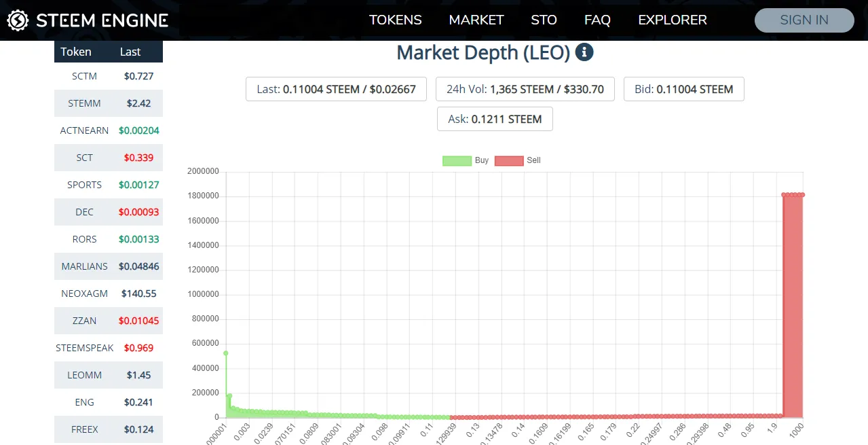
Task: Click the Last price 0.11004 STEEM box
Action: pyautogui.click(x=336, y=89)
